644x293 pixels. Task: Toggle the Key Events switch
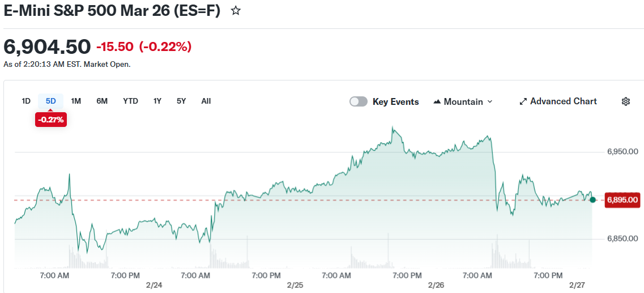point(359,101)
